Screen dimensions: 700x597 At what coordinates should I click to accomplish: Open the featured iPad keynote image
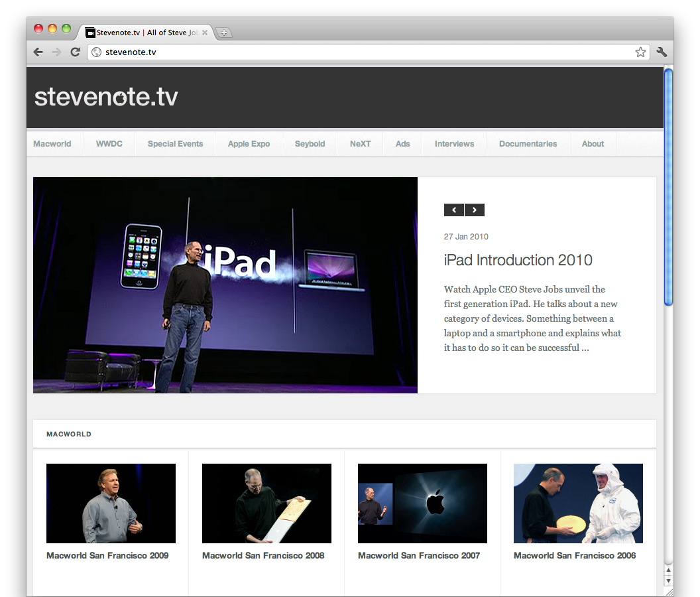click(225, 285)
